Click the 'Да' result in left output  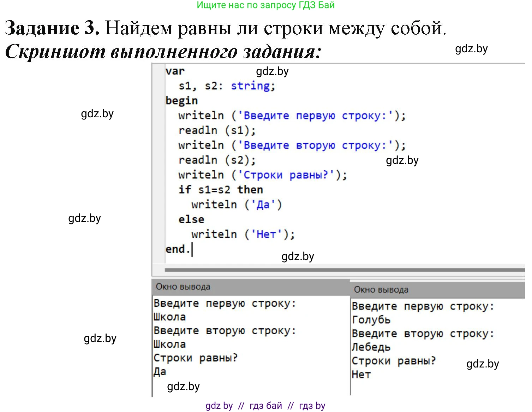point(160,371)
